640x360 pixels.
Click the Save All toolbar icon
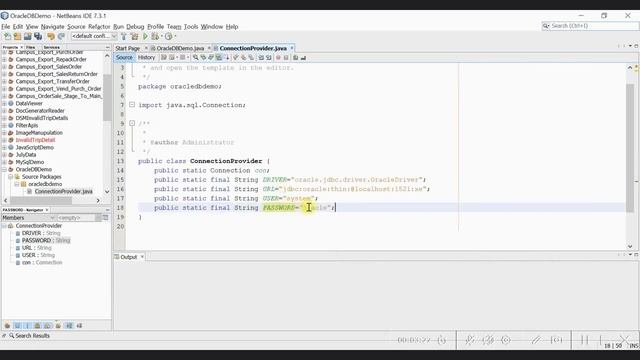click(x=38, y=37)
